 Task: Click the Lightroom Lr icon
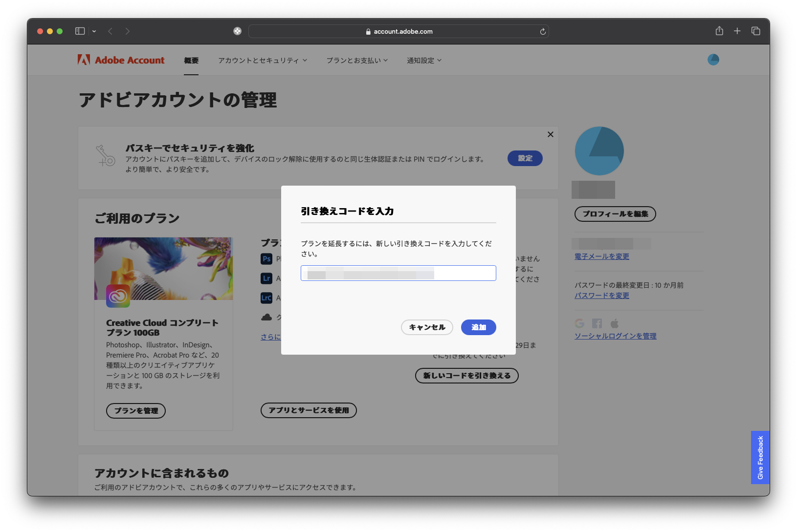[x=266, y=278]
